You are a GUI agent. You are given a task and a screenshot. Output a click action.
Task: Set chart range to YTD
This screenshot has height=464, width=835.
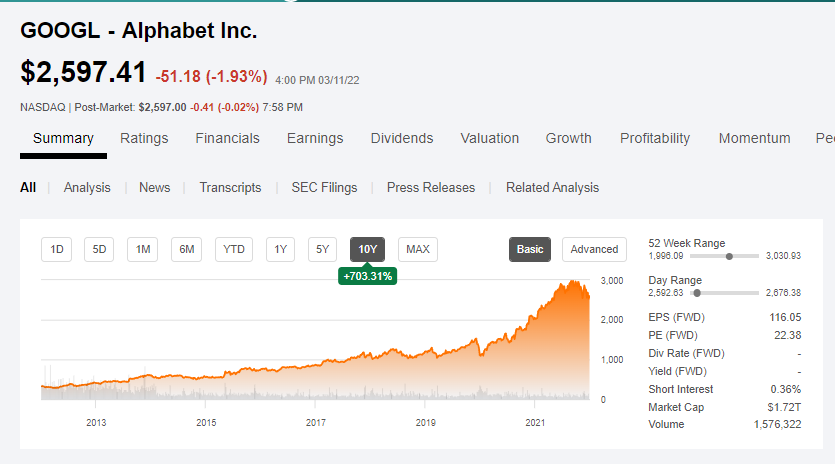(234, 249)
